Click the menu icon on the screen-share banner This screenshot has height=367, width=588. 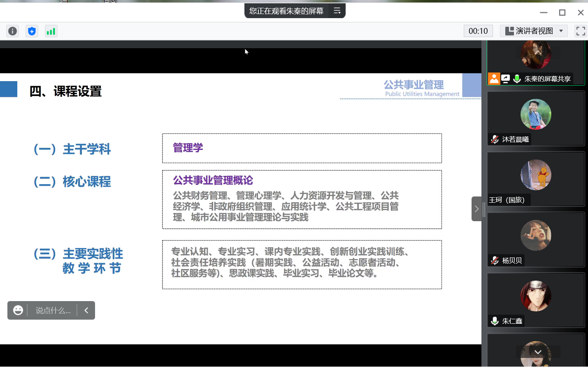click(x=337, y=11)
